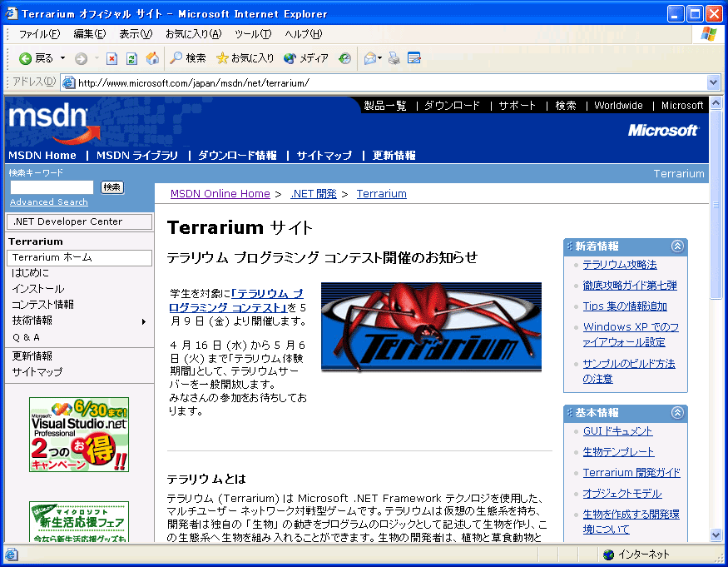Collapse the 新着情報 panel
This screenshot has height=567, width=728.
[x=677, y=246]
